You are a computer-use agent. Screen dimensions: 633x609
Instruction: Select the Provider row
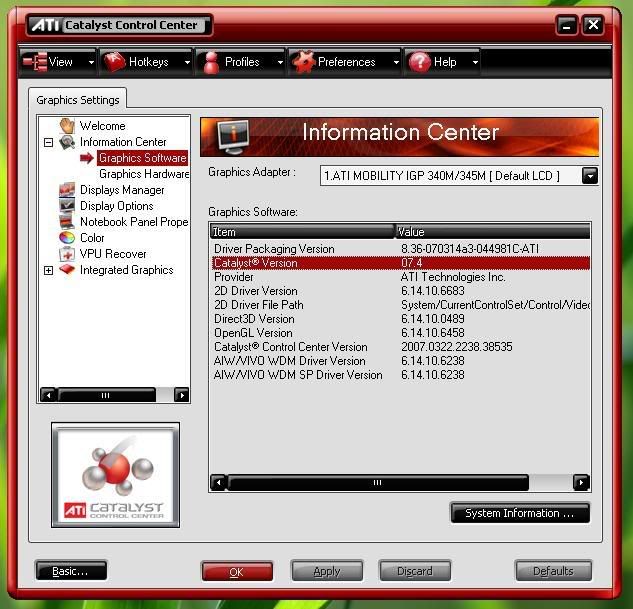coord(401,277)
